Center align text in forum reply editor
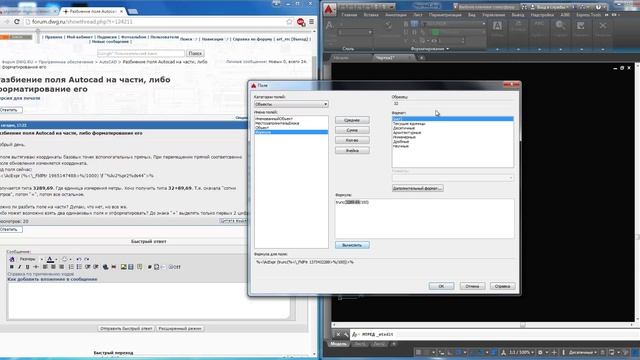Screen dimensions: 640x360 click(x=53, y=267)
